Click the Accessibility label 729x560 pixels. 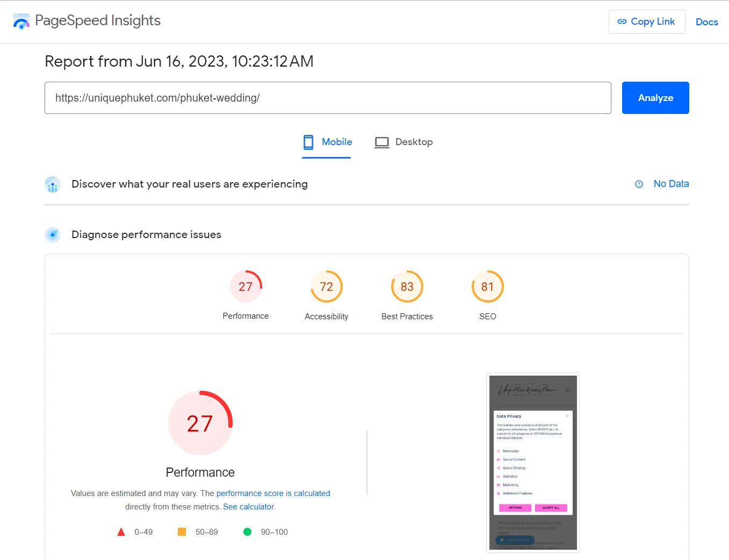327,317
